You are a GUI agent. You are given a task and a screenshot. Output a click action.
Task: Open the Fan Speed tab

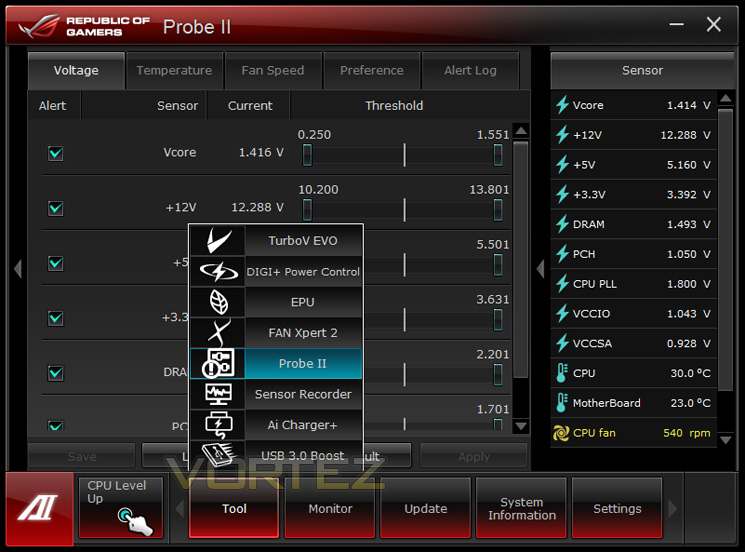pyautogui.click(x=273, y=70)
